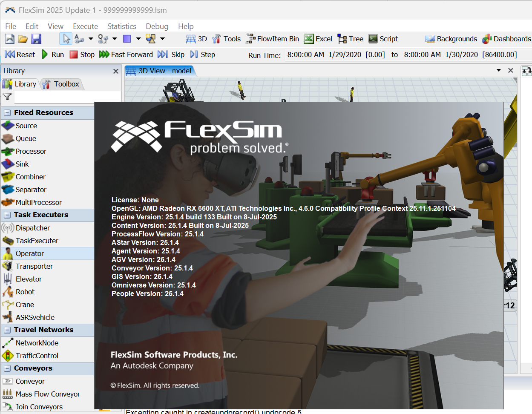Select Transporter in the library
The width and height of the screenshot is (532, 414).
pos(47,266)
